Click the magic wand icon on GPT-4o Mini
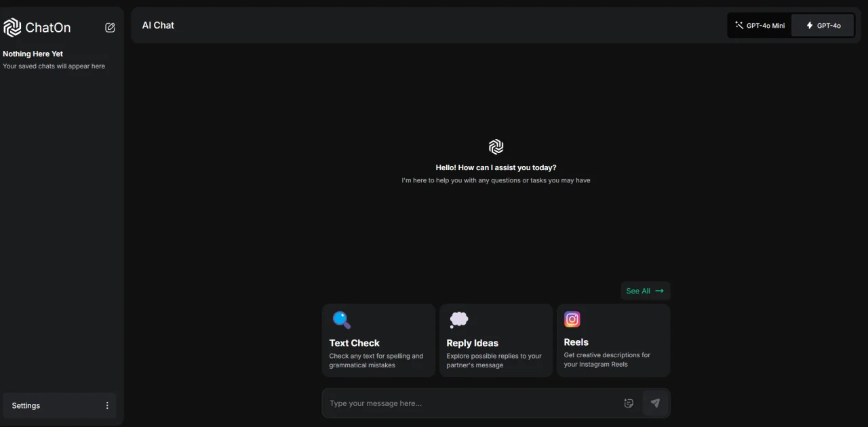Image resolution: width=868 pixels, height=427 pixels. [739, 26]
